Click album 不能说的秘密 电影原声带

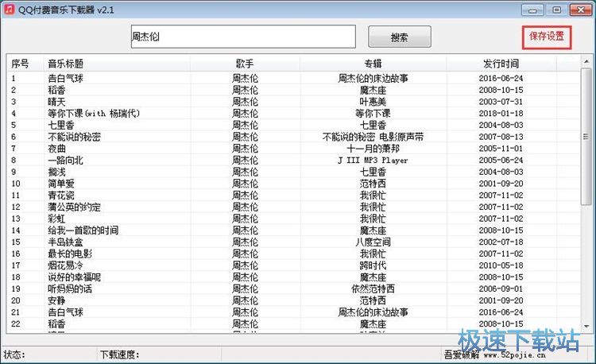[373, 137]
